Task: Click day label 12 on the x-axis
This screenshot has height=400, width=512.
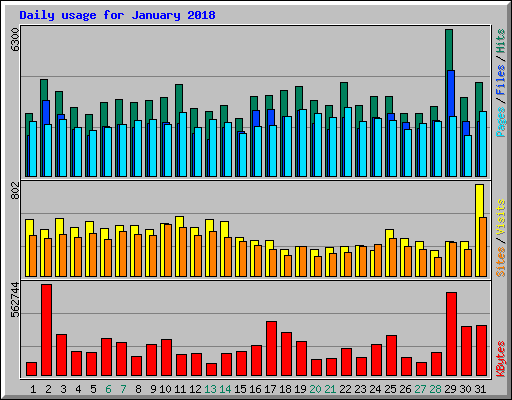Action: point(195,389)
